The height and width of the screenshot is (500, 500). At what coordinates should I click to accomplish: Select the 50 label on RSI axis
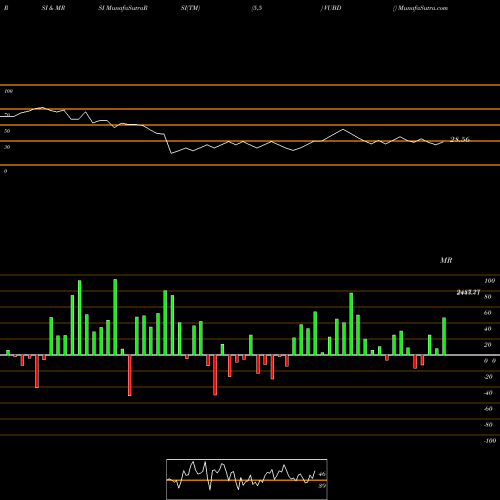(x=7, y=131)
